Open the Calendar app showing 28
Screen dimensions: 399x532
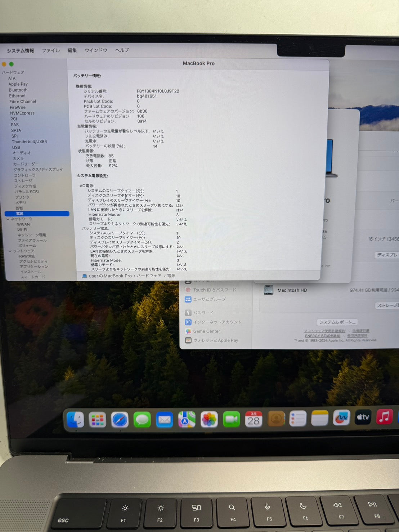253,419
